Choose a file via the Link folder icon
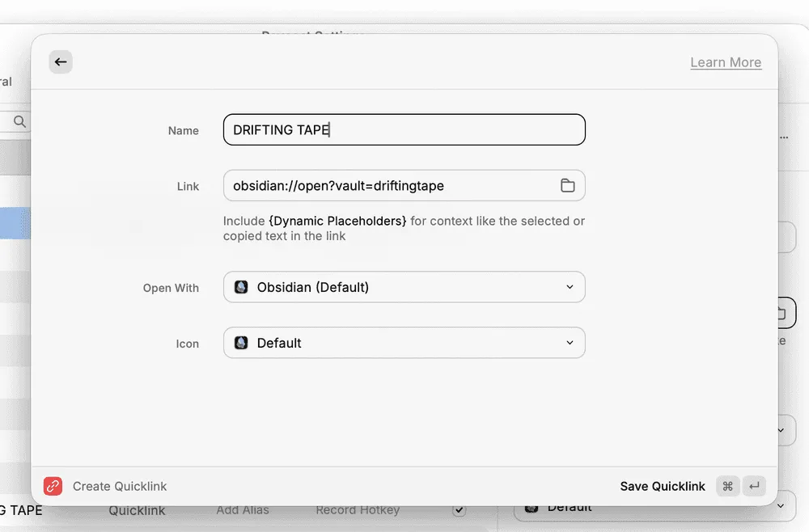Viewport: 809px width, 532px height. (568, 186)
